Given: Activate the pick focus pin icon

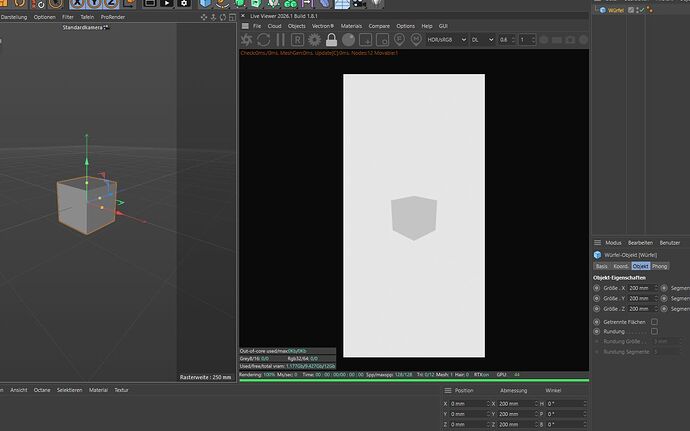Looking at the screenshot, I should tap(399, 40).
